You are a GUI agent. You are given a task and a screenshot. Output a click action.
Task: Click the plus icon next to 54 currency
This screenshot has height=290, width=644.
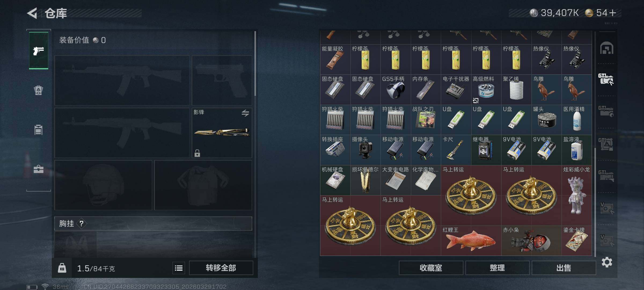click(613, 13)
